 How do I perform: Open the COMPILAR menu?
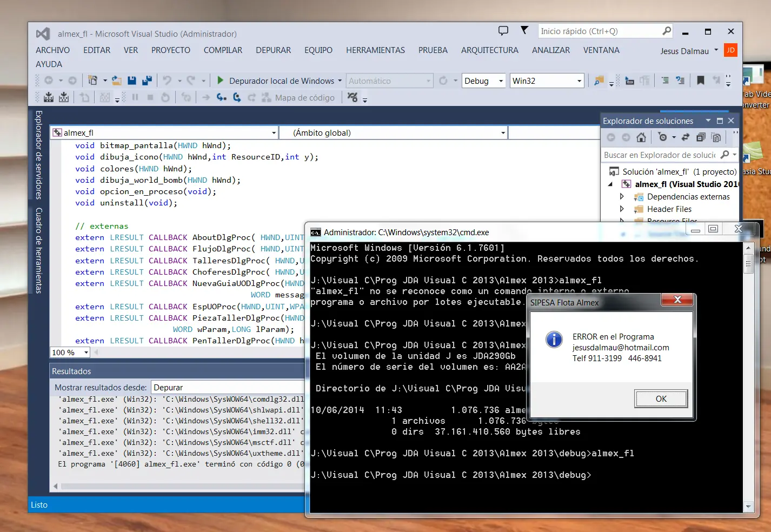click(x=223, y=50)
